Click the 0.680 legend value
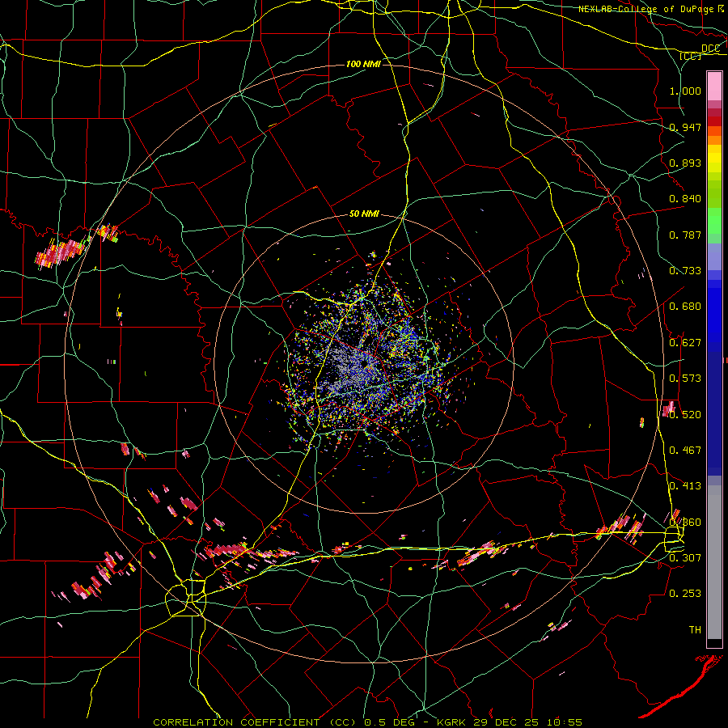Viewport: 728px width, 728px height. tap(685, 307)
